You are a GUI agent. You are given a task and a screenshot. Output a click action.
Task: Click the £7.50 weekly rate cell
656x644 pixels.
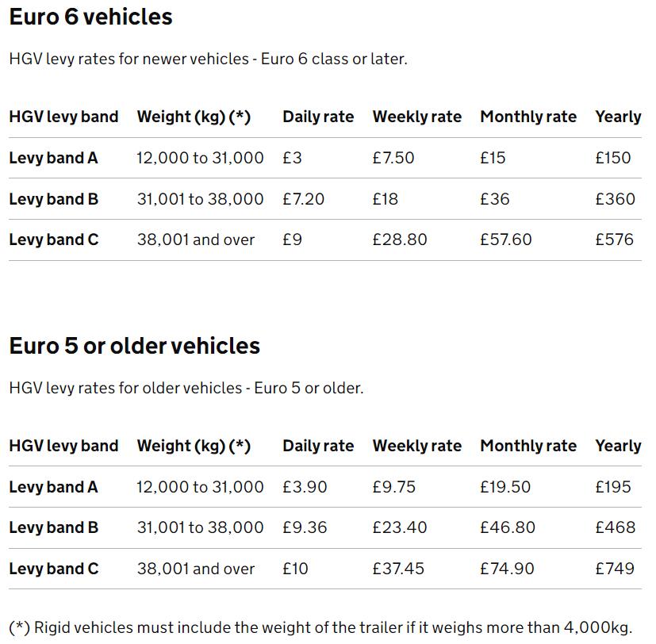click(393, 158)
